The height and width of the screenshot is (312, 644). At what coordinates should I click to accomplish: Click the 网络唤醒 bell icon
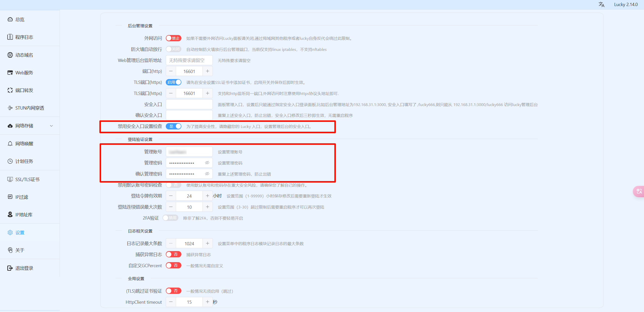coord(10,144)
